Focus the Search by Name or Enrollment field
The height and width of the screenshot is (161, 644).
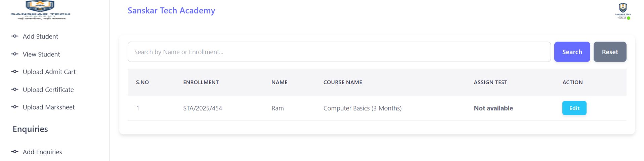tap(339, 52)
